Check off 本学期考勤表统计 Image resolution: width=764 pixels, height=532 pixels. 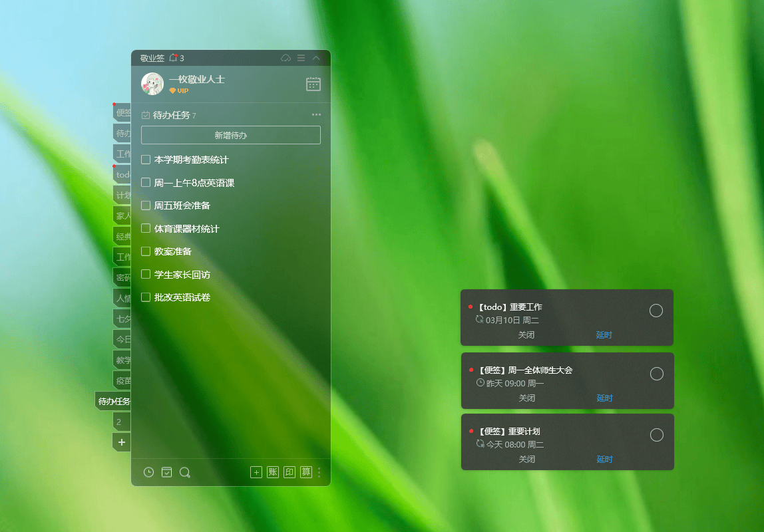coord(145,159)
